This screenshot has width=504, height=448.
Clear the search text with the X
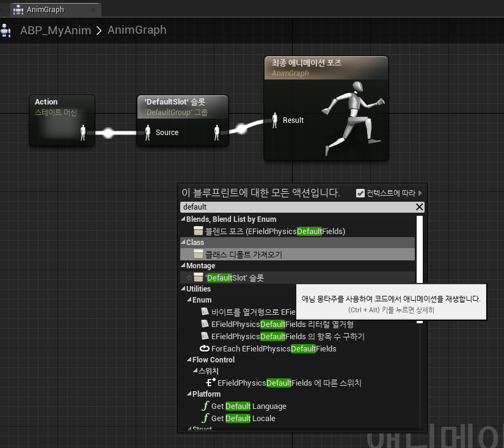[419, 207]
